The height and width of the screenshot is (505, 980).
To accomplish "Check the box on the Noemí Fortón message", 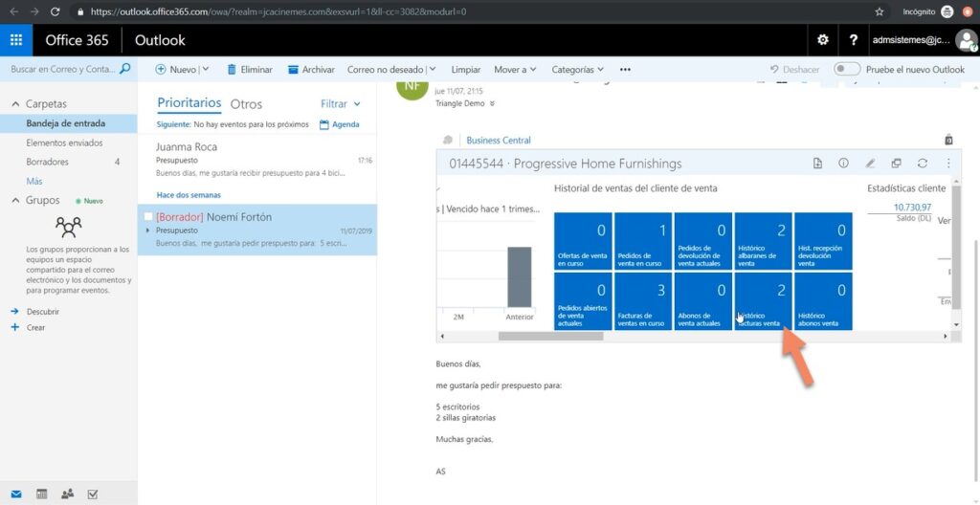I will coord(148,217).
